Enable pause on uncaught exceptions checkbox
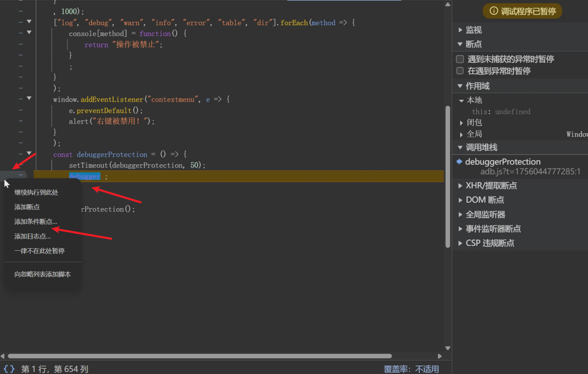Viewport: 588px width, 374px height. click(460, 59)
